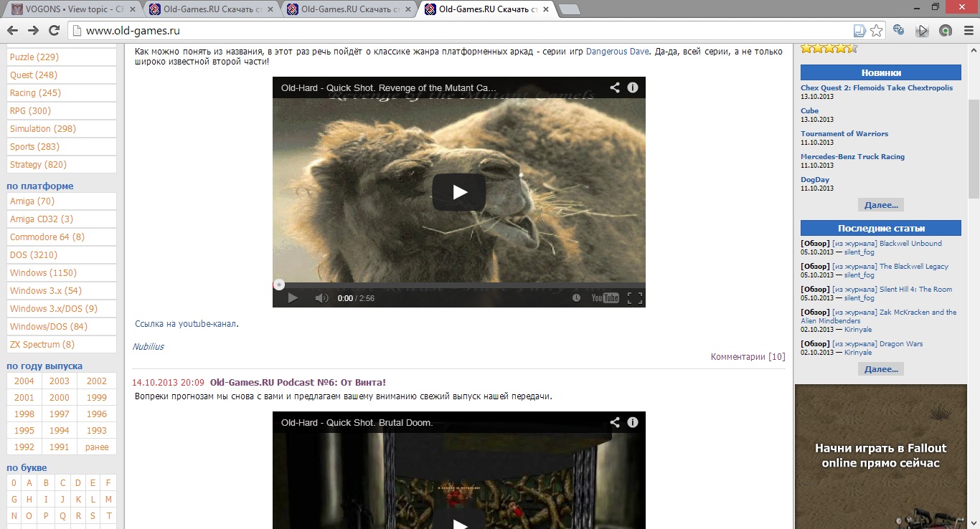
Task: Open the Dangerous Dave link in article
Action: [x=618, y=52]
